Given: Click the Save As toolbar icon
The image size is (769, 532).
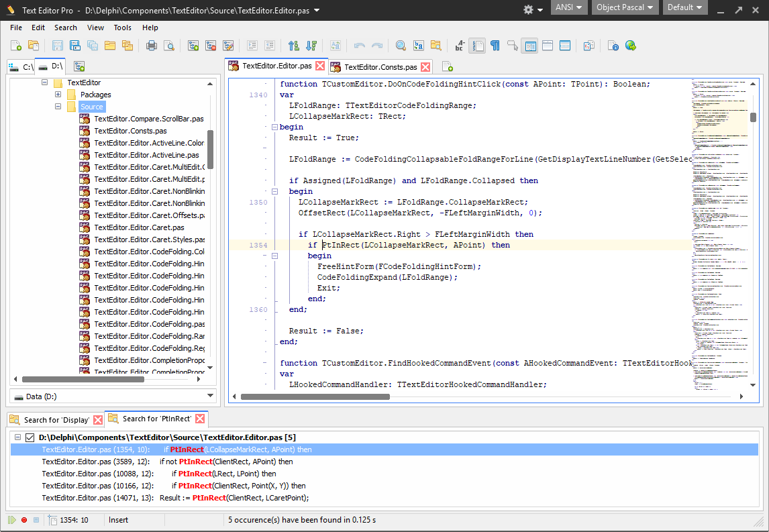Looking at the screenshot, I should (x=75, y=46).
